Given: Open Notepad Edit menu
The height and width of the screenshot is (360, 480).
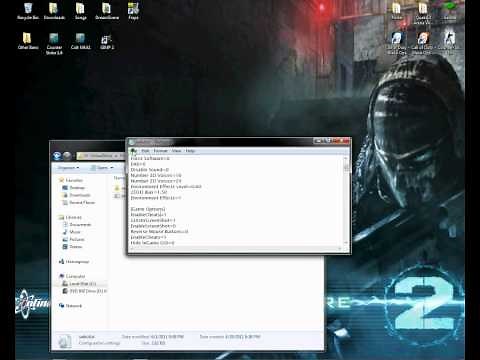Looking at the screenshot, I should pyautogui.click(x=146, y=151).
